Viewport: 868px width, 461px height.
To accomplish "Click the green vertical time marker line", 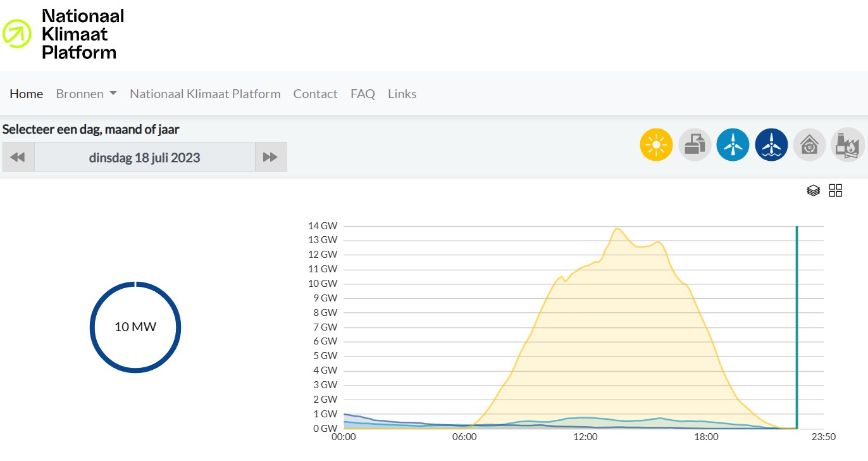I will click(797, 327).
